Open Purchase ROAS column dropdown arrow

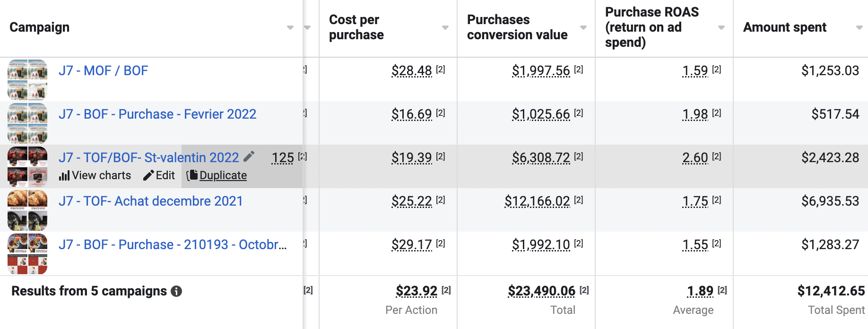[x=721, y=28]
